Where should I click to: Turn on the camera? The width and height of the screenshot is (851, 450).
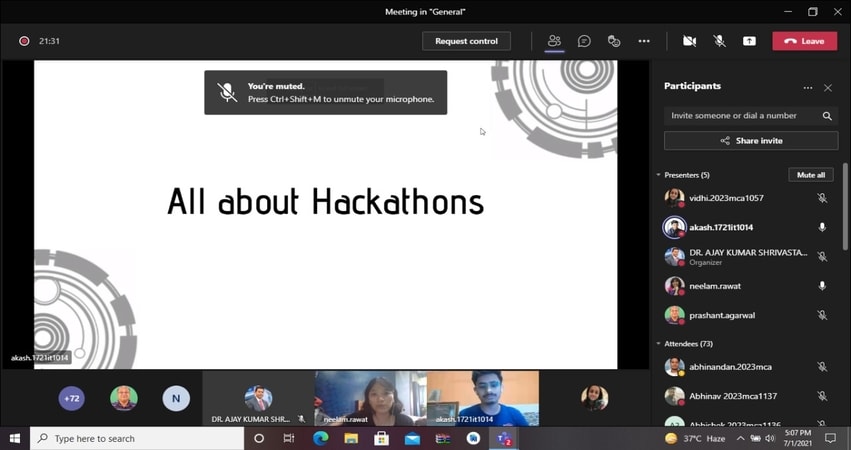(689, 41)
